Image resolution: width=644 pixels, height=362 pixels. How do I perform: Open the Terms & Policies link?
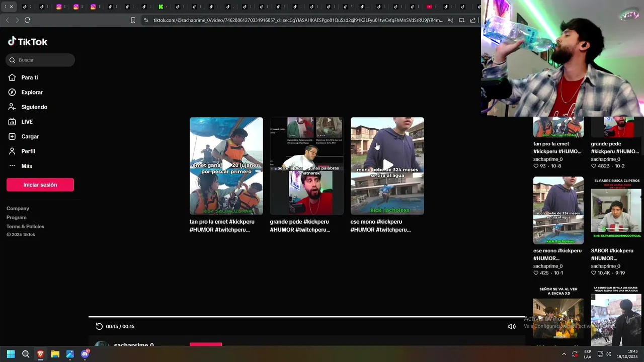[25, 226]
